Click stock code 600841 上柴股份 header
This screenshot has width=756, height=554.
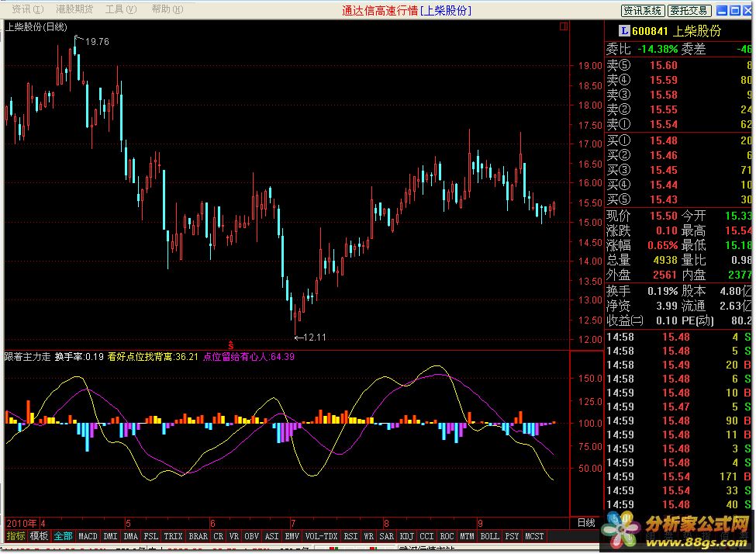click(676, 31)
